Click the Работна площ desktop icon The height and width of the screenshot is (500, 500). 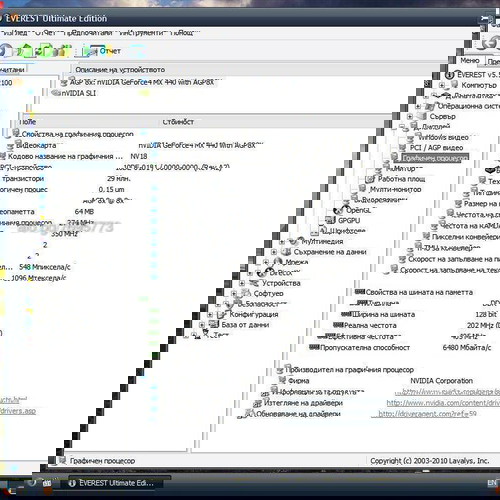(370, 179)
